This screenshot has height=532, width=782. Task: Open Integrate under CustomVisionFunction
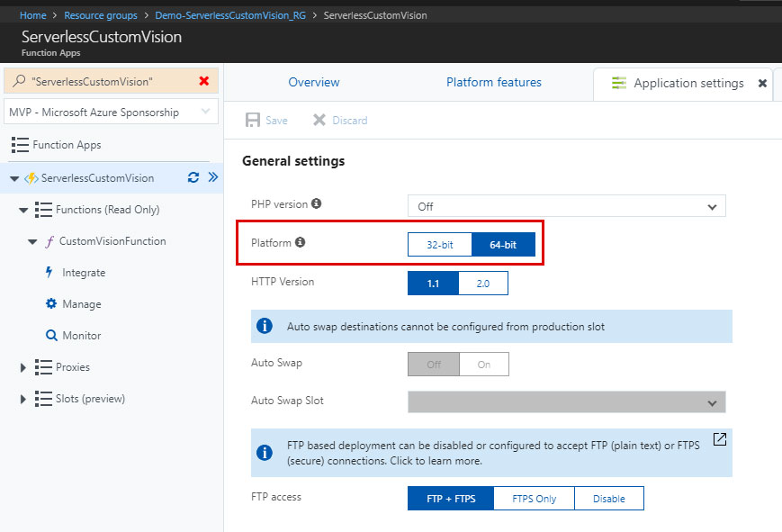tap(84, 273)
